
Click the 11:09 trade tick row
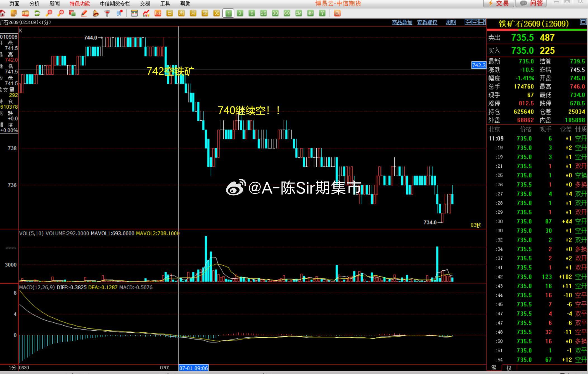pos(537,139)
